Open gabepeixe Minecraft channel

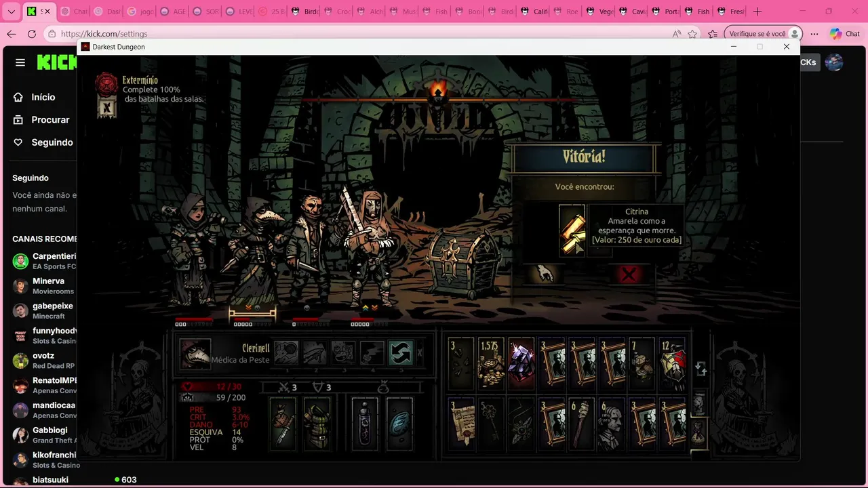click(x=44, y=310)
